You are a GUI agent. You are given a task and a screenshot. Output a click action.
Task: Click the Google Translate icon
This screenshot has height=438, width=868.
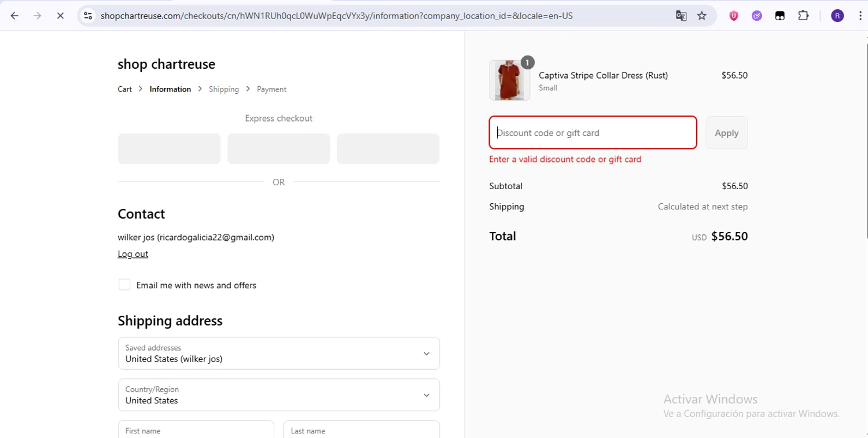pos(681,16)
